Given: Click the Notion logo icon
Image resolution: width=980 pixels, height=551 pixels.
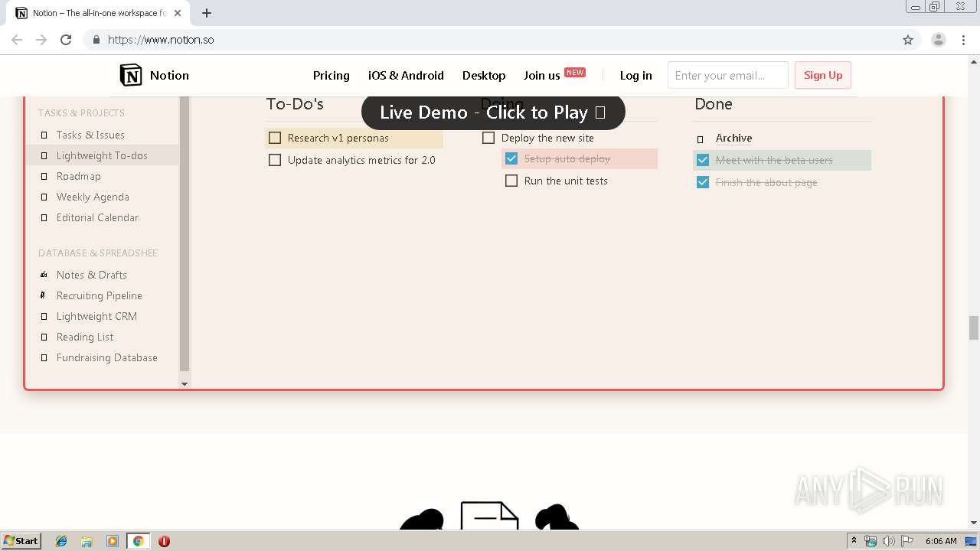Looking at the screenshot, I should point(131,75).
